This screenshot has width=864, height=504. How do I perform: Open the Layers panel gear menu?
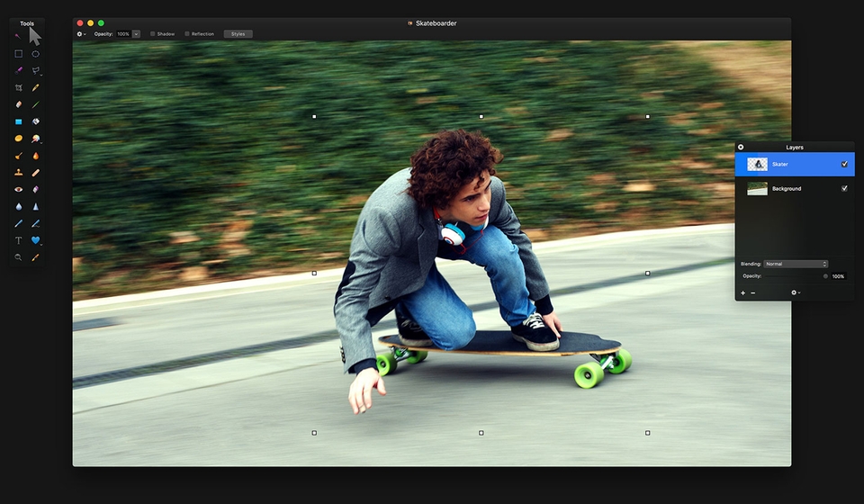pos(795,292)
